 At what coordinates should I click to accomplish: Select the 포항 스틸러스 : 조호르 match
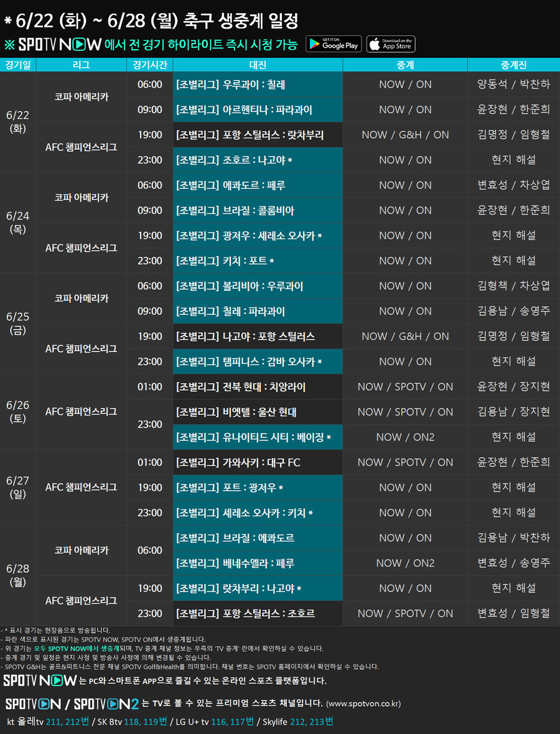[258, 614]
